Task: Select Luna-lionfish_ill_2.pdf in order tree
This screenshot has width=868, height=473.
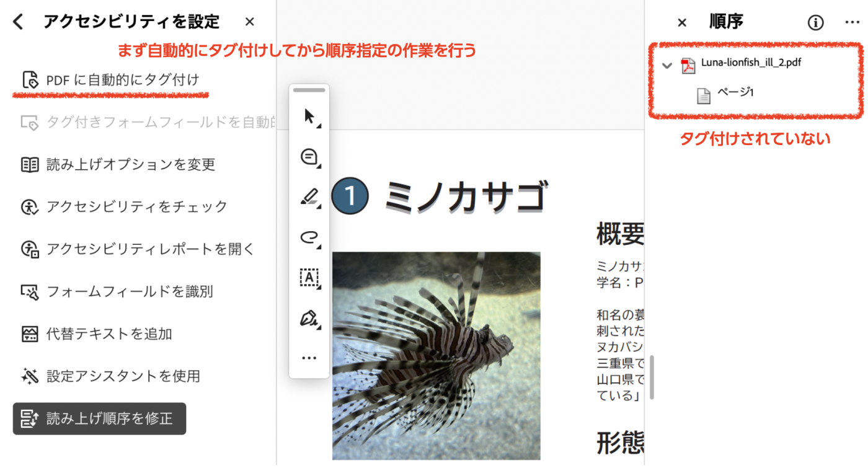Action: pyautogui.click(x=751, y=63)
